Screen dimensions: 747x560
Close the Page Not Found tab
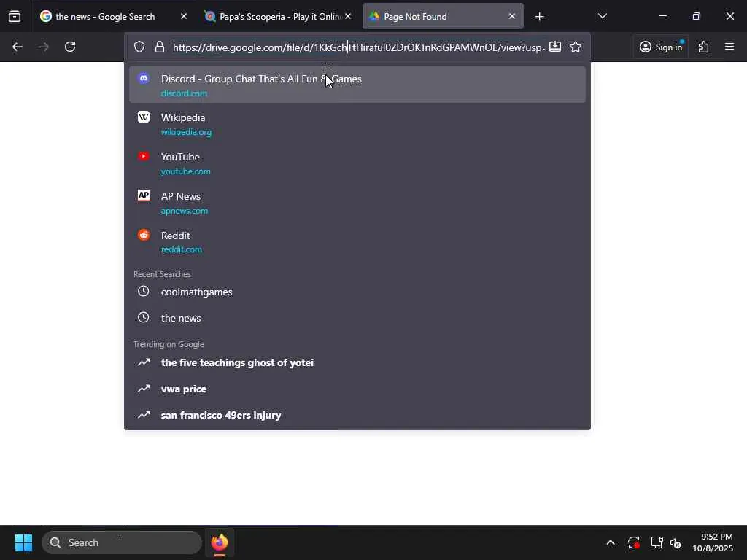tap(512, 16)
